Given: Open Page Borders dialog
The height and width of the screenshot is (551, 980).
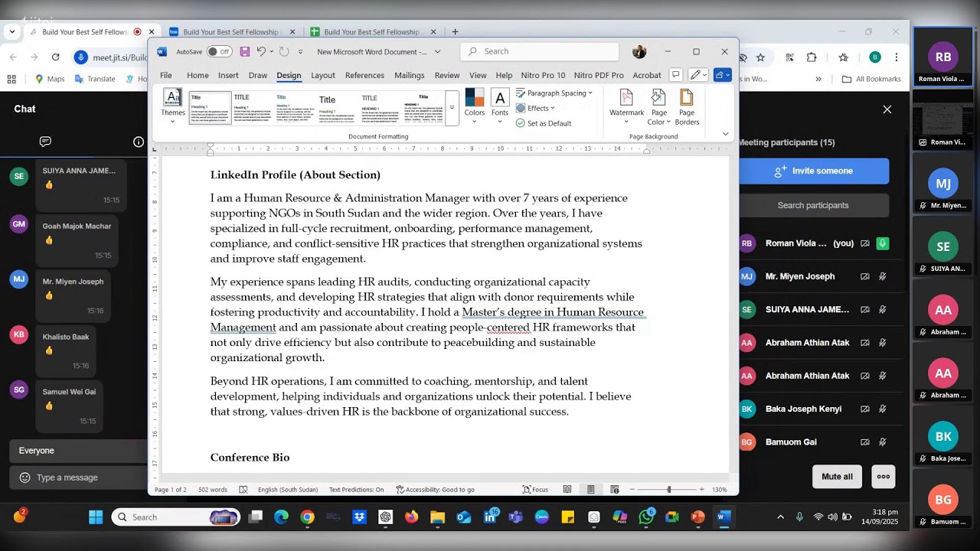Looking at the screenshot, I should tap(687, 107).
